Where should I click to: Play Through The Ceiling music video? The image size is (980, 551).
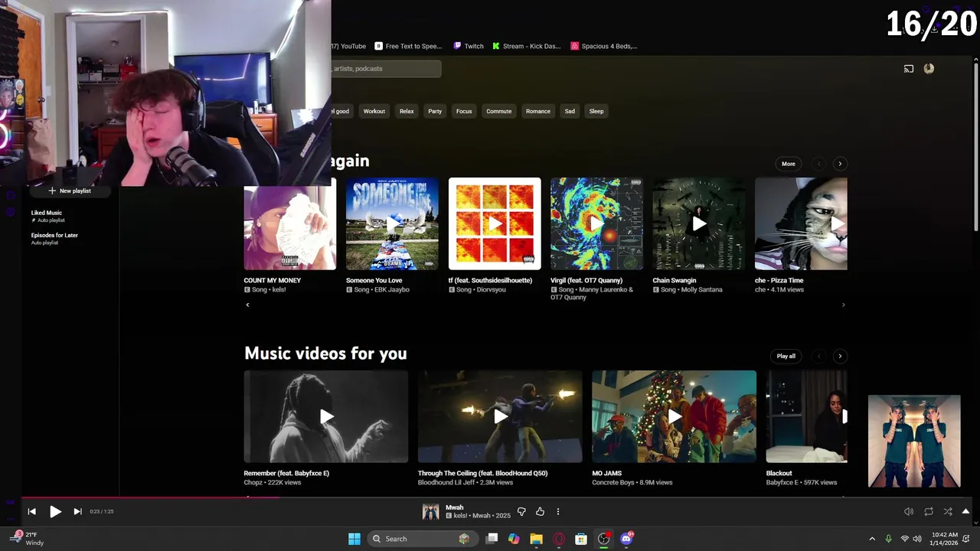click(500, 416)
